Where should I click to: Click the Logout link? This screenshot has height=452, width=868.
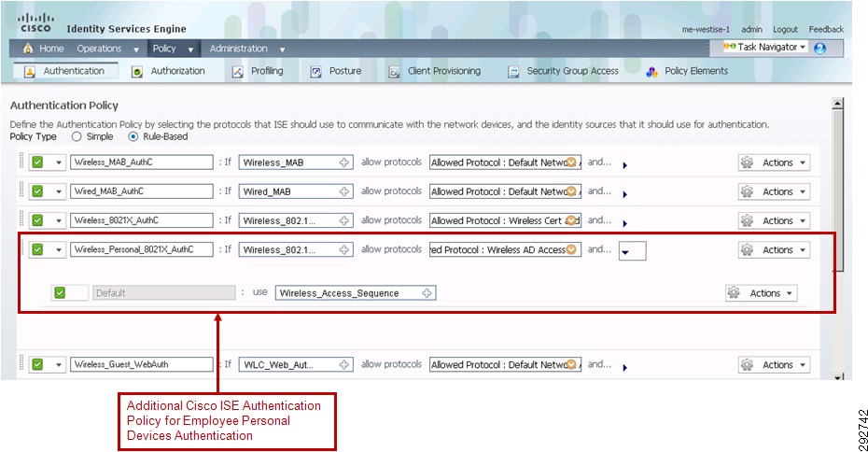pos(785,29)
